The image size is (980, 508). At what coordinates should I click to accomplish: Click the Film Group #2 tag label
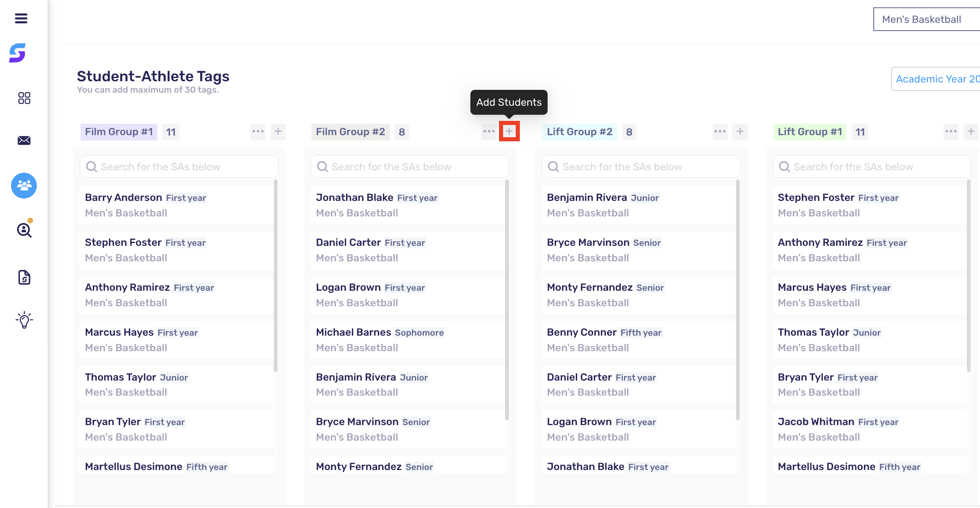click(x=350, y=132)
